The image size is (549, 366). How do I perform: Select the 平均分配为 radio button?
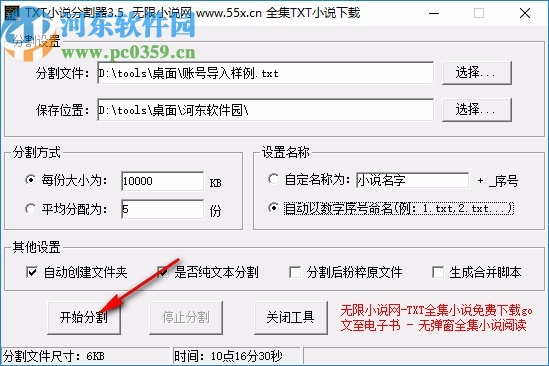[30, 209]
